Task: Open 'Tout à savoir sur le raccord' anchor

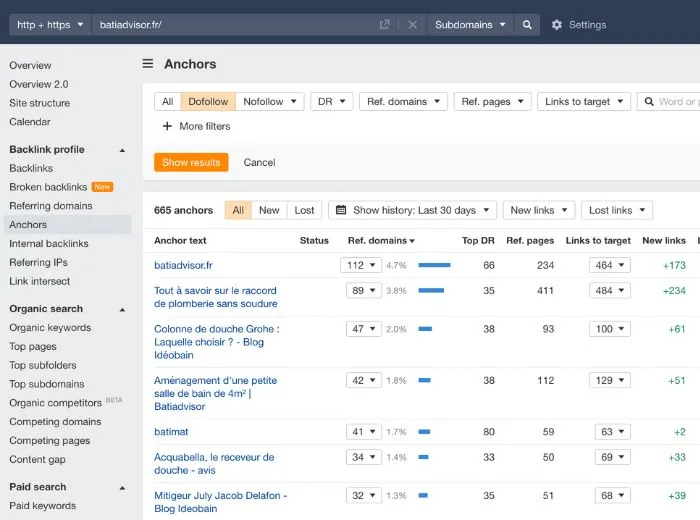Action: point(216,297)
